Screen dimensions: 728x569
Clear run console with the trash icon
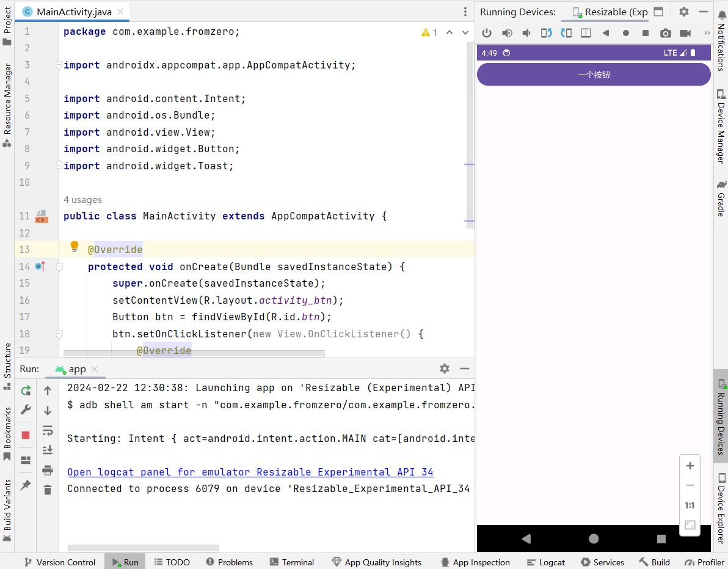[48, 490]
